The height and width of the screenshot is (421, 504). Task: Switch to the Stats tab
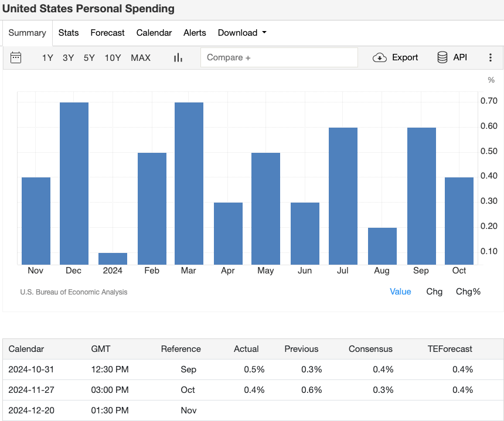(x=68, y=33)
